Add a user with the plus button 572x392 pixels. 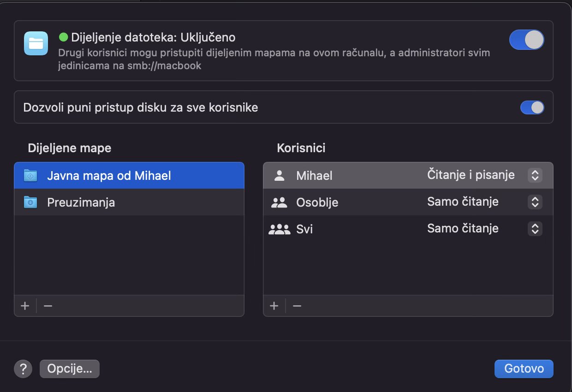click(x=274, y=306)
